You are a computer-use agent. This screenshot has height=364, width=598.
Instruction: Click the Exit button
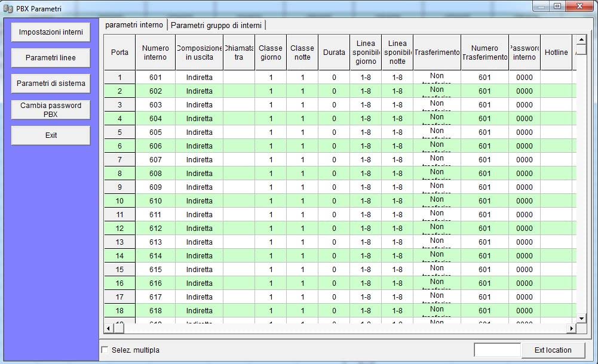click(51, 135)
